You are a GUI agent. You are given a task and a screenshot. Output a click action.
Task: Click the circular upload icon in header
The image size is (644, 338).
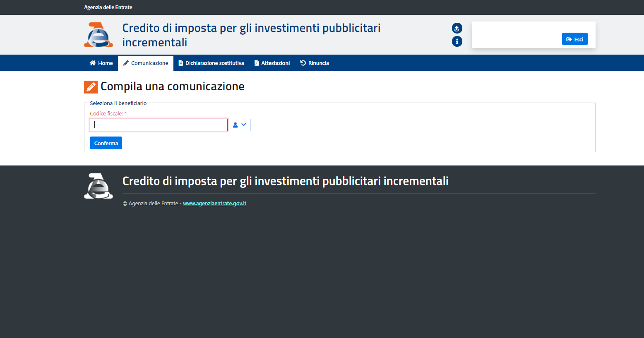[x=457, y=28]
